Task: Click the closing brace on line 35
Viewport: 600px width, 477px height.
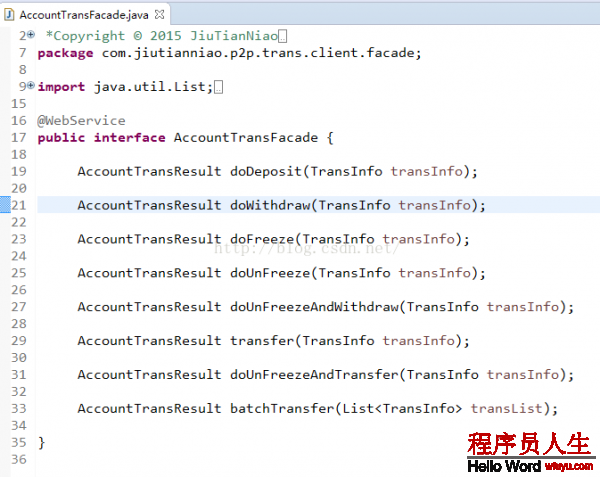Action: (41, 443)
